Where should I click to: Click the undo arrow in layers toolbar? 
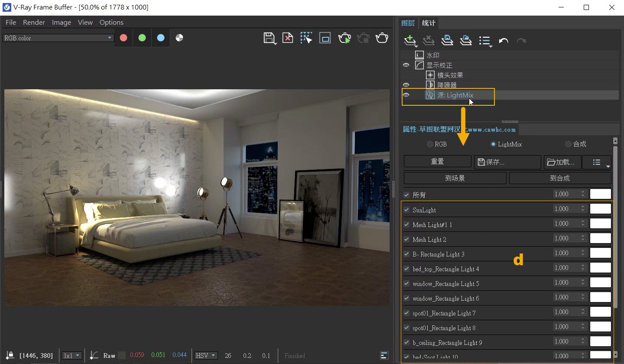(x=503, y=41)
